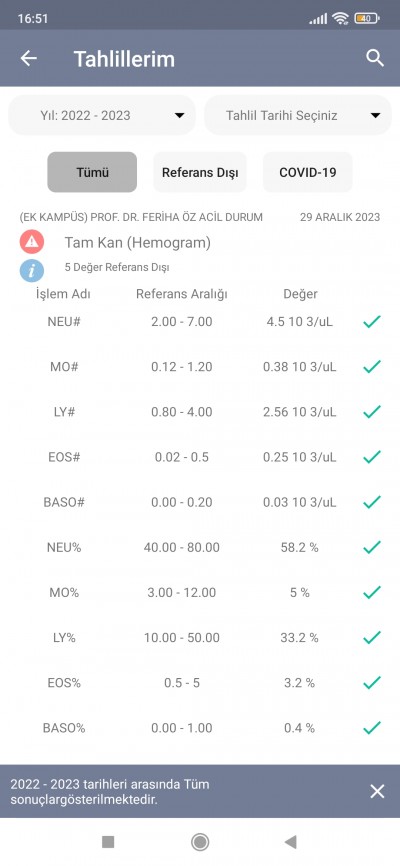Viewport: 400px width, 866px height.
Task: Tap the green checkmark for NEU#
Action: 372,321
